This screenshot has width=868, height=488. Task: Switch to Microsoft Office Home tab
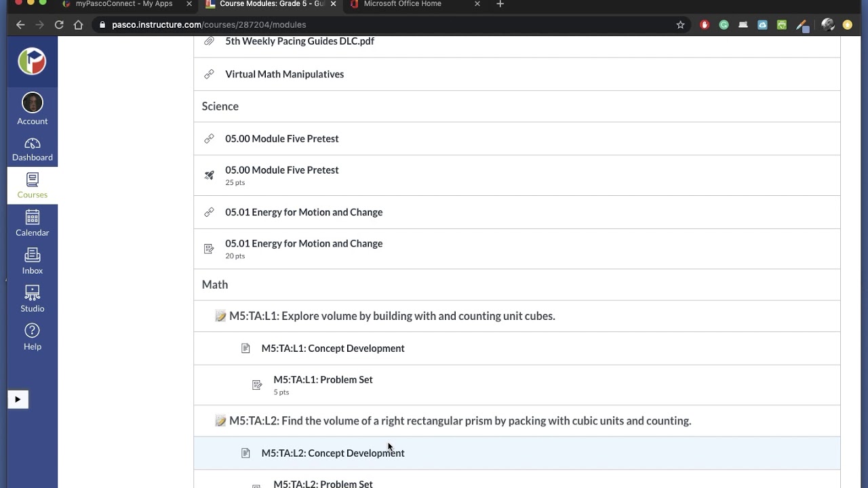point(402,4)
